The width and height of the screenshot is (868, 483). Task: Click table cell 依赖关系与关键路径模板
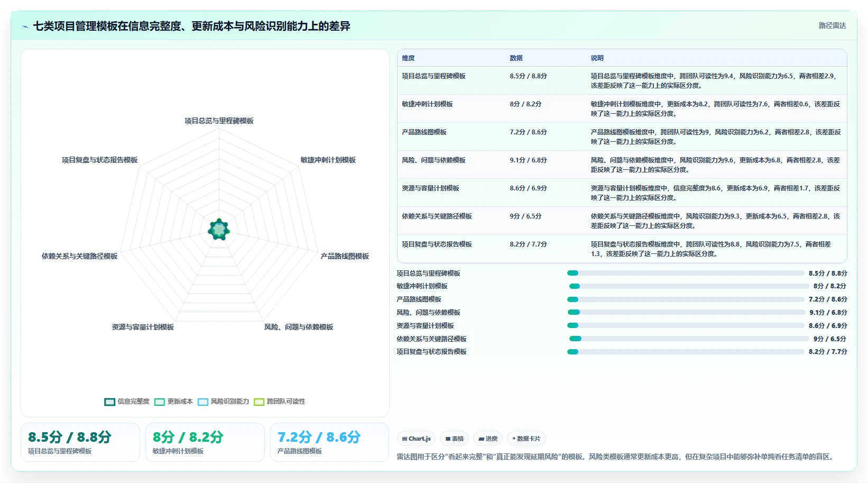point(437,216)
